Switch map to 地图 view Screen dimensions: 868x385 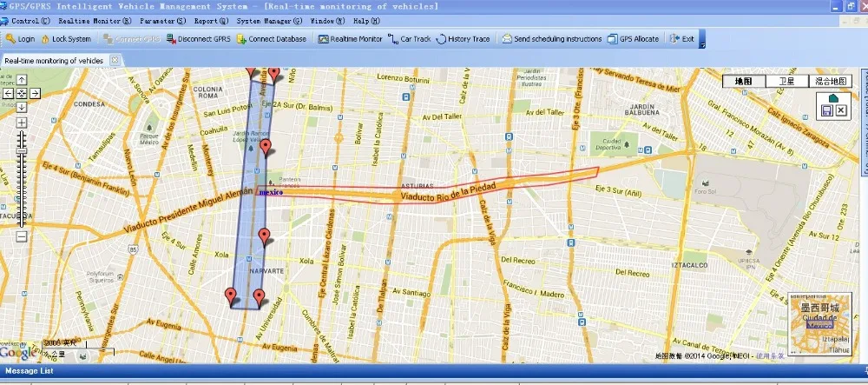[x=744, y=81]
